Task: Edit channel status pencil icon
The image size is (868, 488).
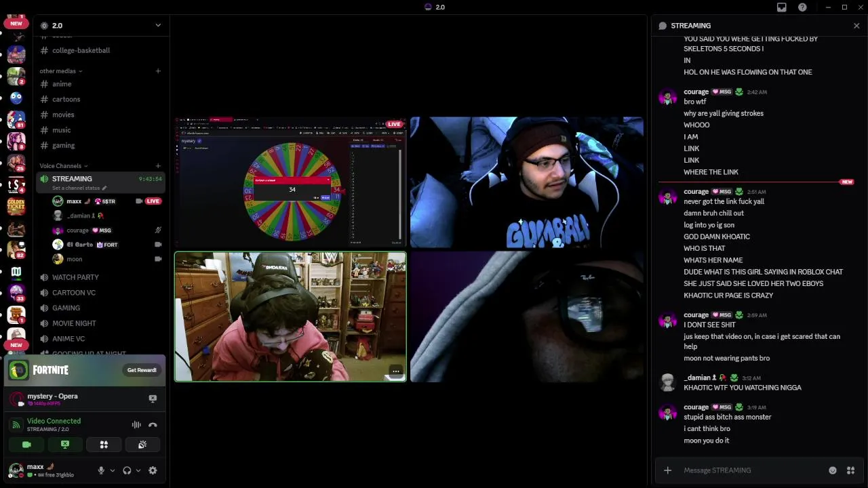Action: [x=104, y=188]
